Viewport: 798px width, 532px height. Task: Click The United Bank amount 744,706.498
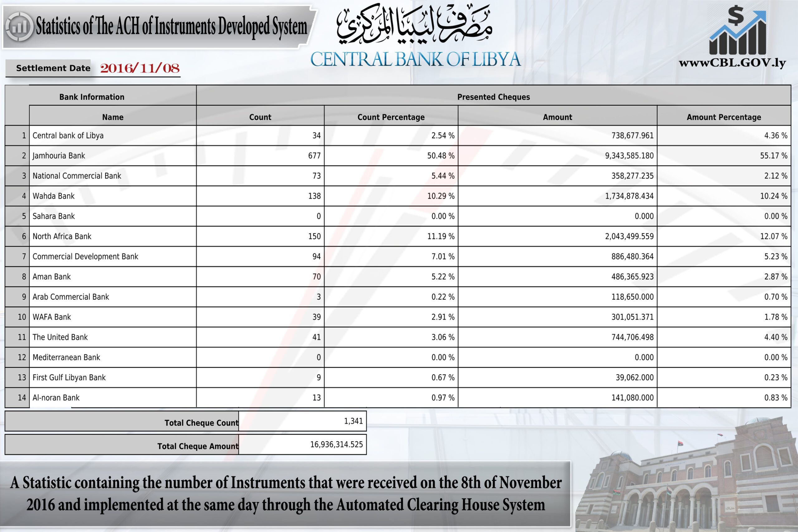632,337
